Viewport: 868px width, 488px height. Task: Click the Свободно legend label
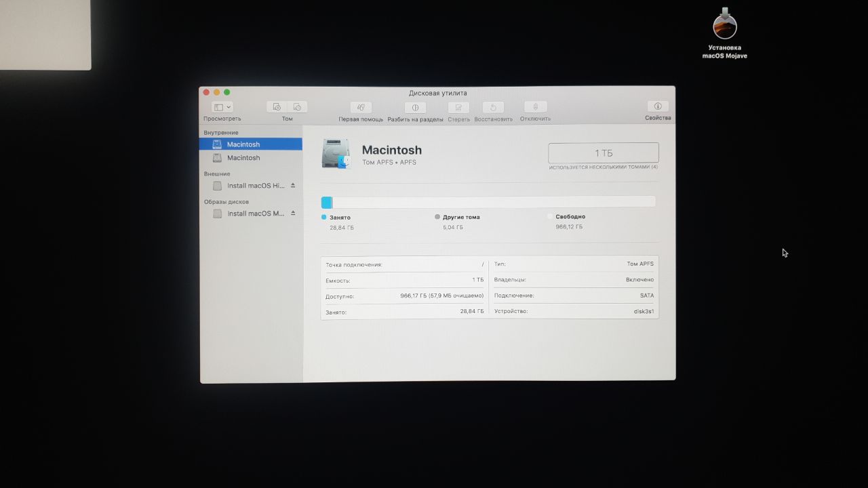pos(570,217)
